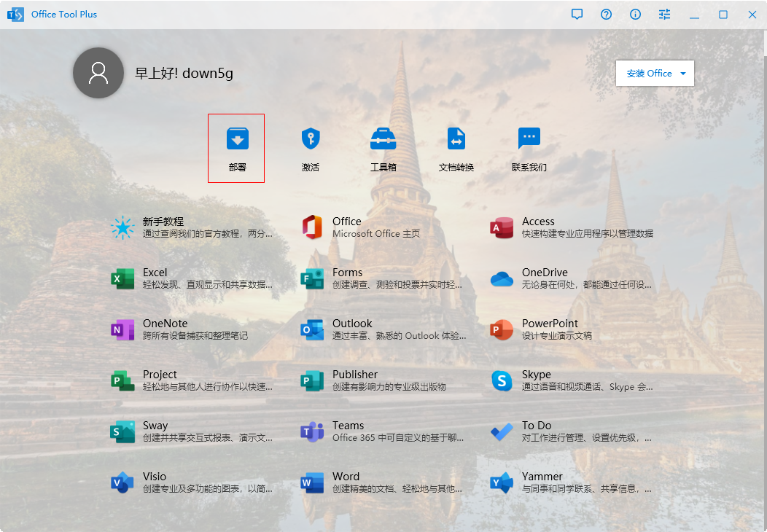767x532 pixels.
Task: Expand the 安装 Office dropdown arrow
Action: point(683,73)
